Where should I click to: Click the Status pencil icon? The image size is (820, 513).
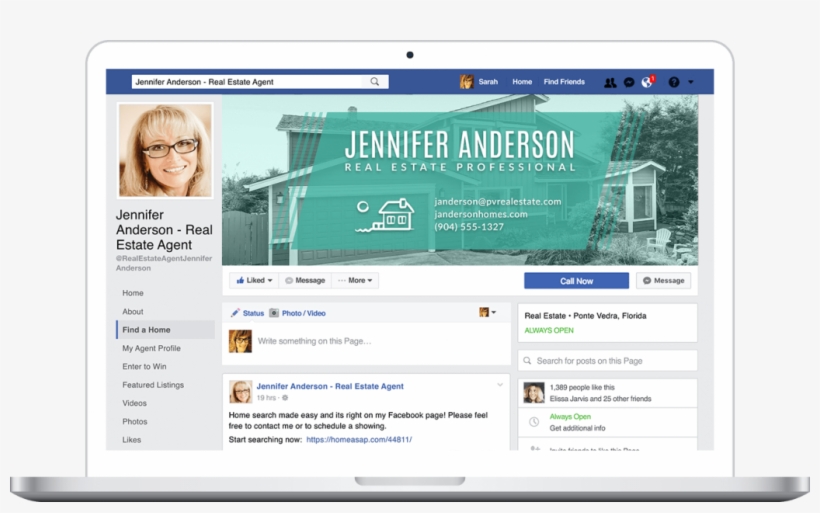click(x=235, y=313)
